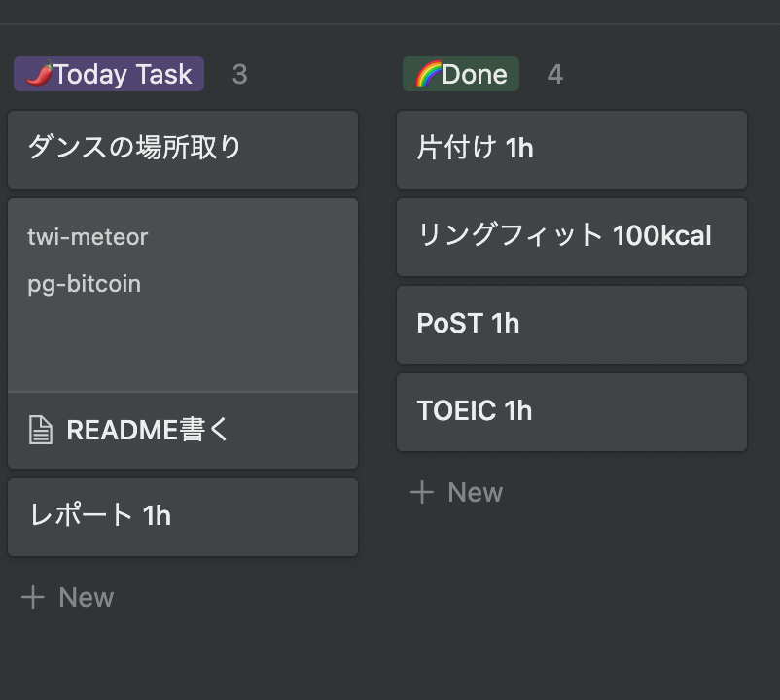This screenshot has width=780, height=700.
Task: Click the twi-meteor line in card preview
Action: point(88,237)
